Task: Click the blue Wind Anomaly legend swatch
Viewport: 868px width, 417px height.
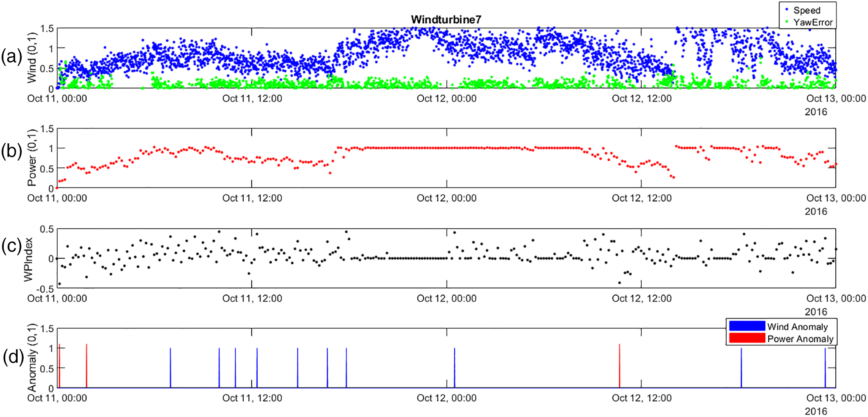Action: [x=747, y=326]
